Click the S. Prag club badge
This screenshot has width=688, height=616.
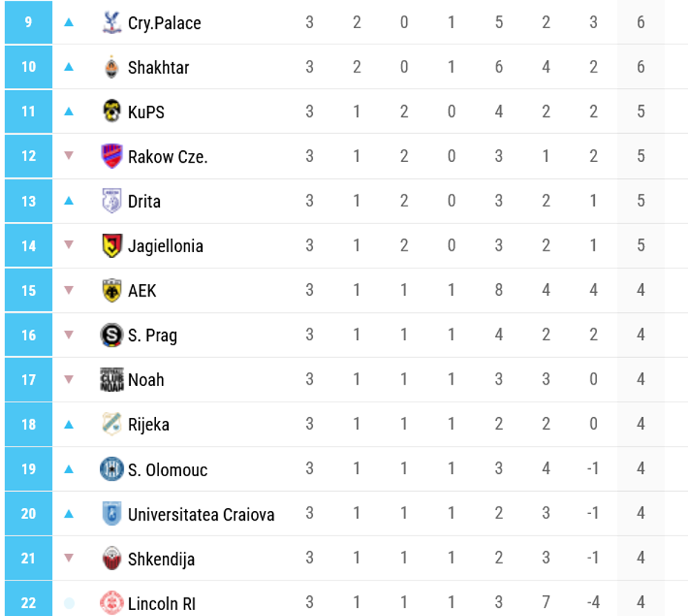coord(111,335)
